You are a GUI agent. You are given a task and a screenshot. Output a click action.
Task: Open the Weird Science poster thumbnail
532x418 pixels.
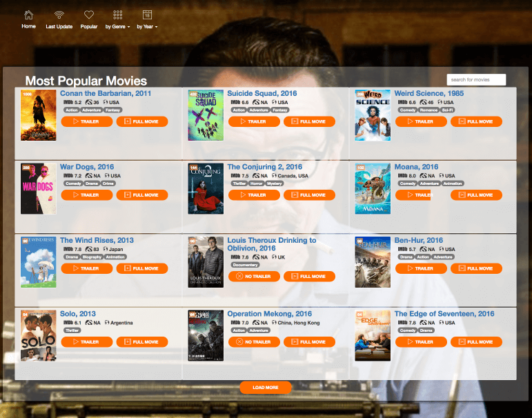pos(373,115)
